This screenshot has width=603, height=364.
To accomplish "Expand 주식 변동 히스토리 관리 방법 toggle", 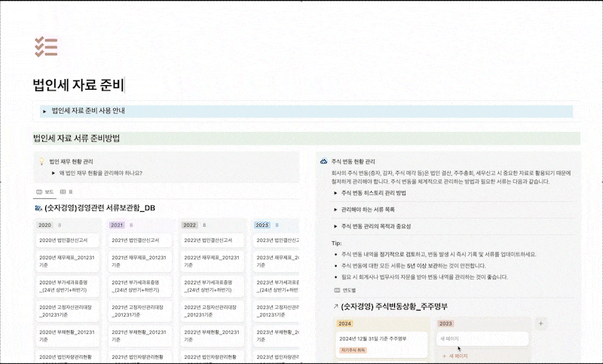I will click(x=335, y=193).
